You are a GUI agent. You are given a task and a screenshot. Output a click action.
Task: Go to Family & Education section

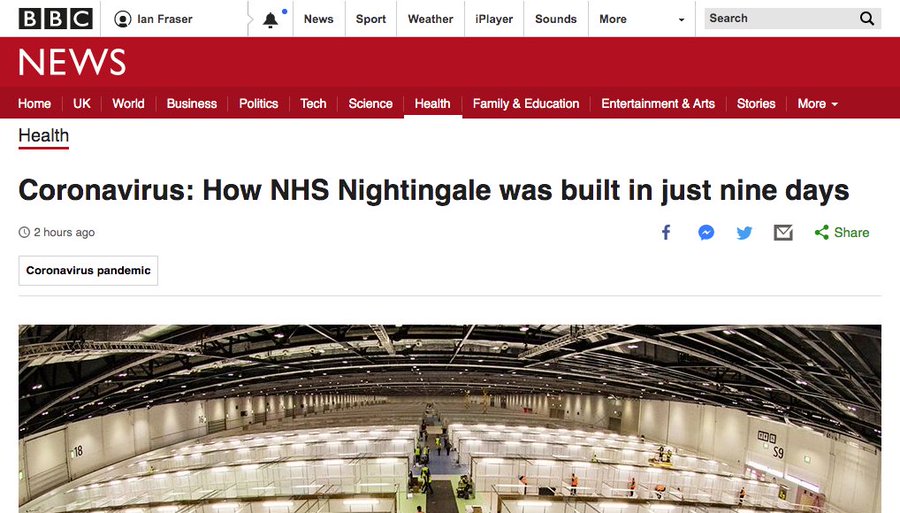[x=526, y=104]
